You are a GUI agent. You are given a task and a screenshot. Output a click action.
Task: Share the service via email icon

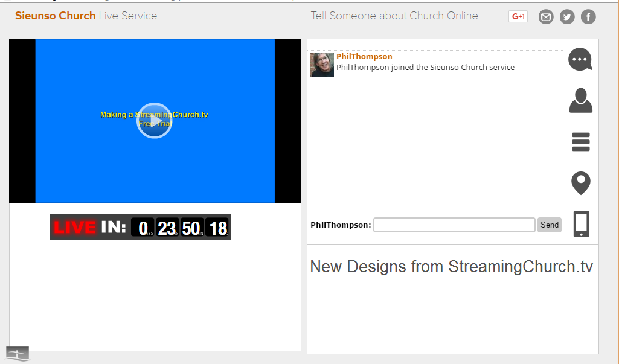546,17
